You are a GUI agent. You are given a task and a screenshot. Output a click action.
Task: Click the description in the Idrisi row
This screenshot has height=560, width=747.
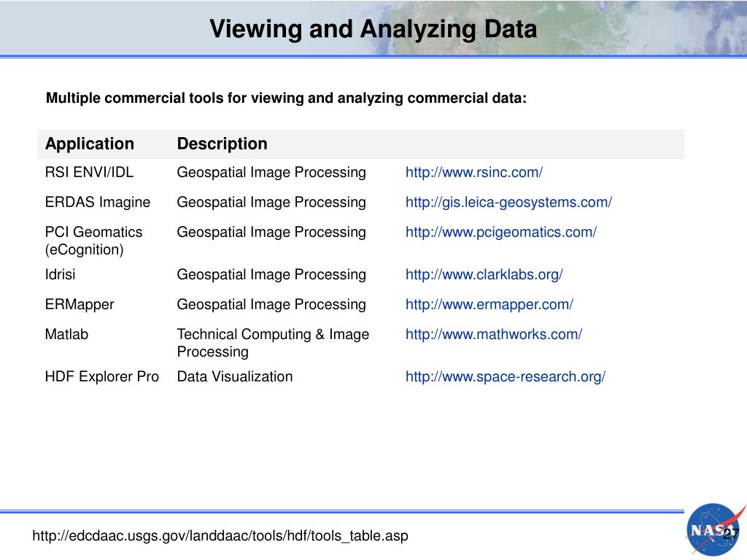coord(271,275)
